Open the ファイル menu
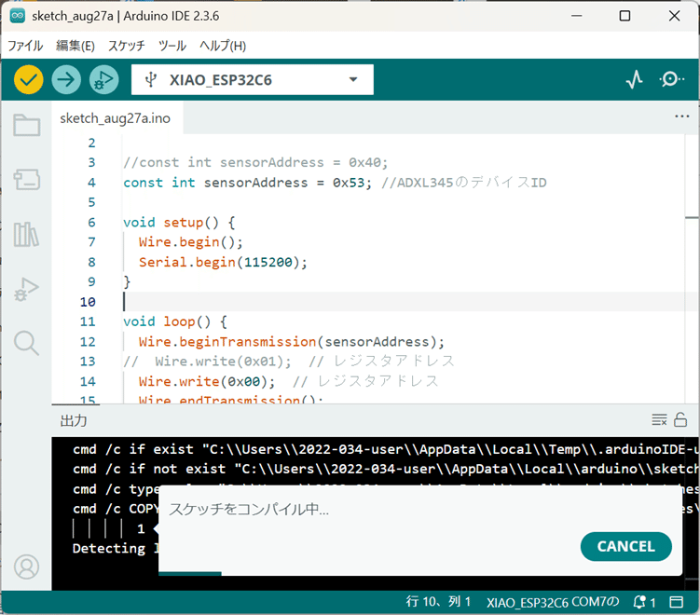The height and width of the screenshot is (615, 700). coord(25,46)
